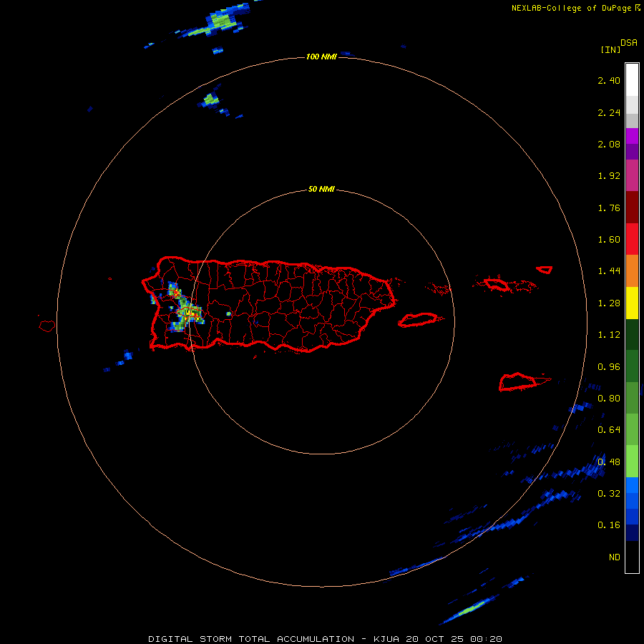Pick the dark red maroon legend swatch

[x=632, y=208]
